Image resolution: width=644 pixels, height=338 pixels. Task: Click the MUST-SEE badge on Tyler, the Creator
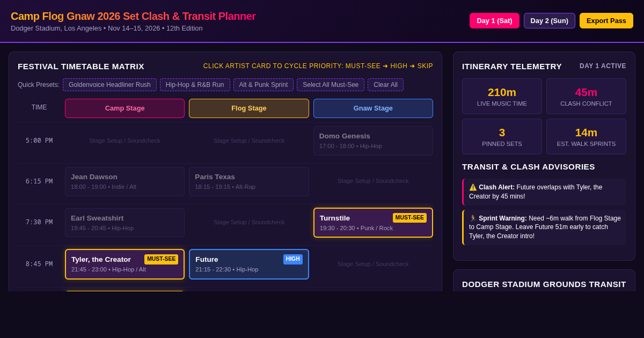point(161,259)
